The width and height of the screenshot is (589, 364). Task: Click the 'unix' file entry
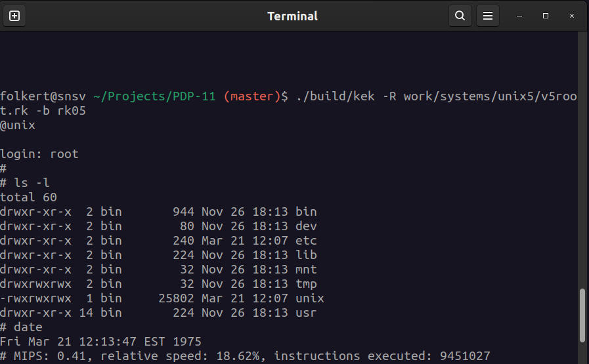tap(309, 298)
